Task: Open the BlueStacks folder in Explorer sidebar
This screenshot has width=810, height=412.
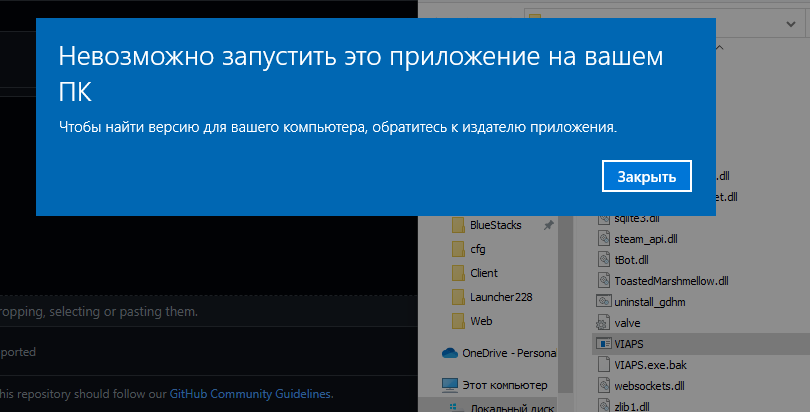Action: point(495,225)
